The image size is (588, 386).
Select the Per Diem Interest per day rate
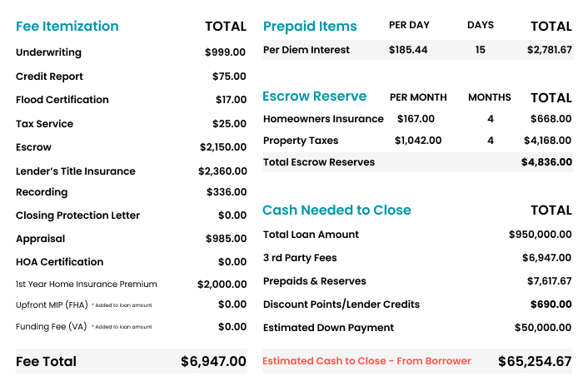point(408,50)
